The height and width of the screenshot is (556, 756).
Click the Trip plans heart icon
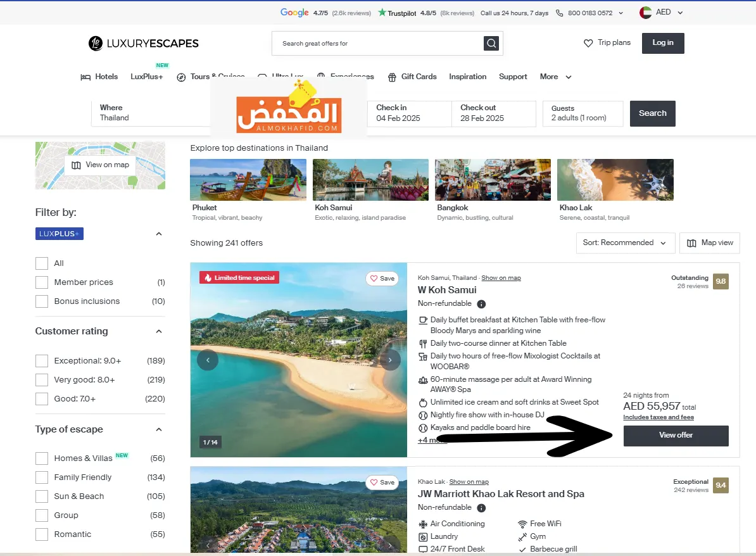pyautogui.click(x=588, y=43)
